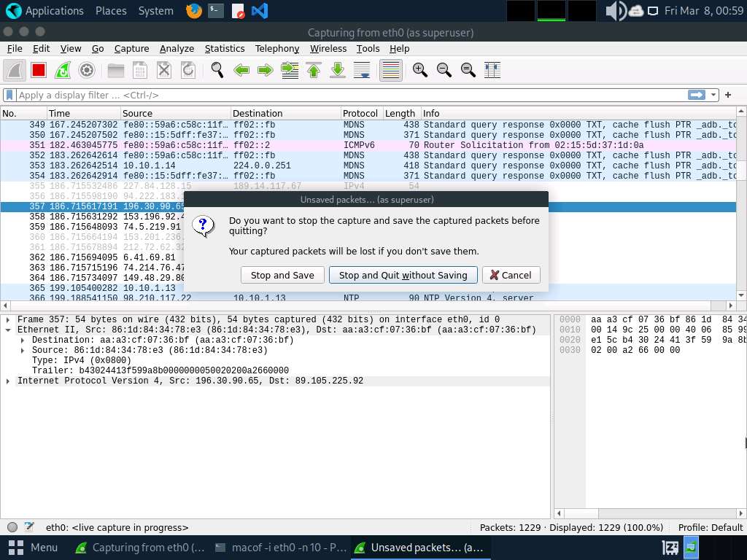
Task: Switch to macof terminal taskbar entry
Action: tap(281, 548)
